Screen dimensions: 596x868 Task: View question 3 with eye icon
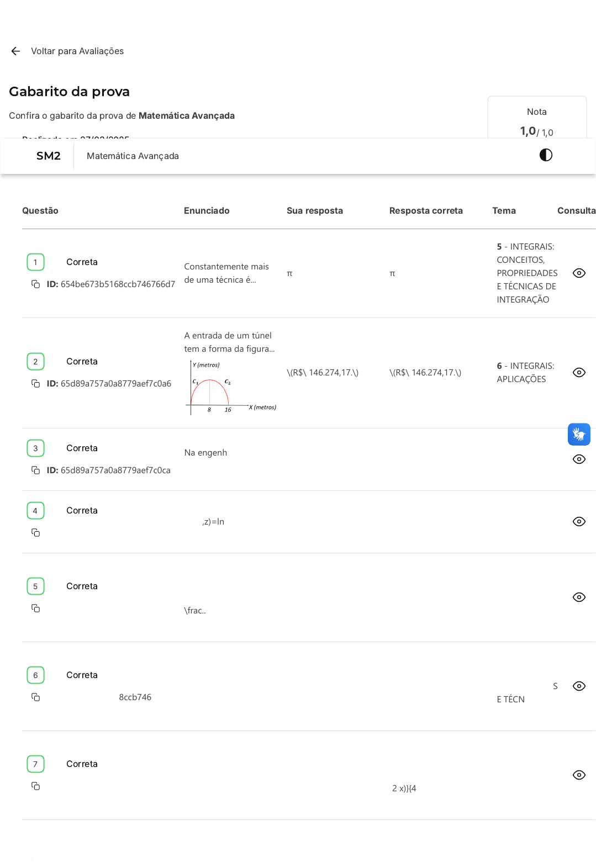[579, 459]
